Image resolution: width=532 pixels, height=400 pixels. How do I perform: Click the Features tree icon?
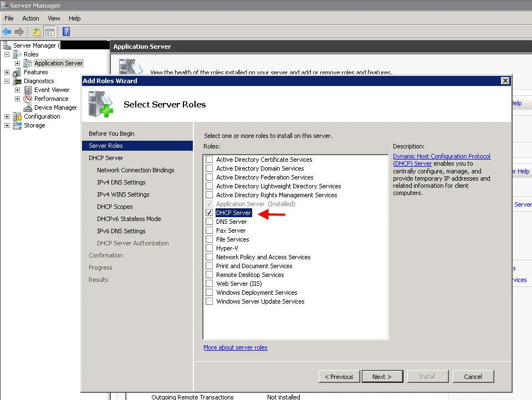(x=17, y=72)
